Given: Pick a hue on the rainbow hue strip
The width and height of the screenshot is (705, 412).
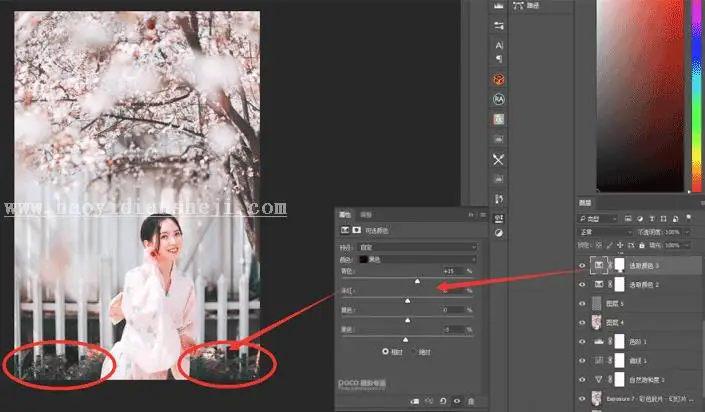Looking at the screenshot, I should (696, 96).
